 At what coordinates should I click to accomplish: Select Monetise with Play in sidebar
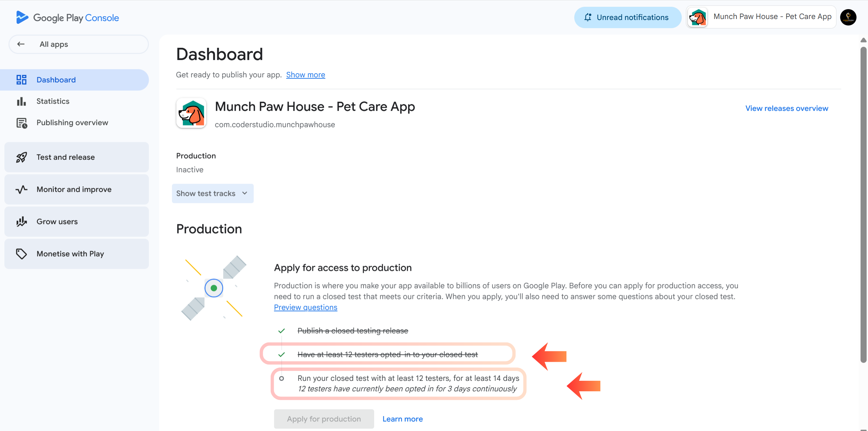70,254
